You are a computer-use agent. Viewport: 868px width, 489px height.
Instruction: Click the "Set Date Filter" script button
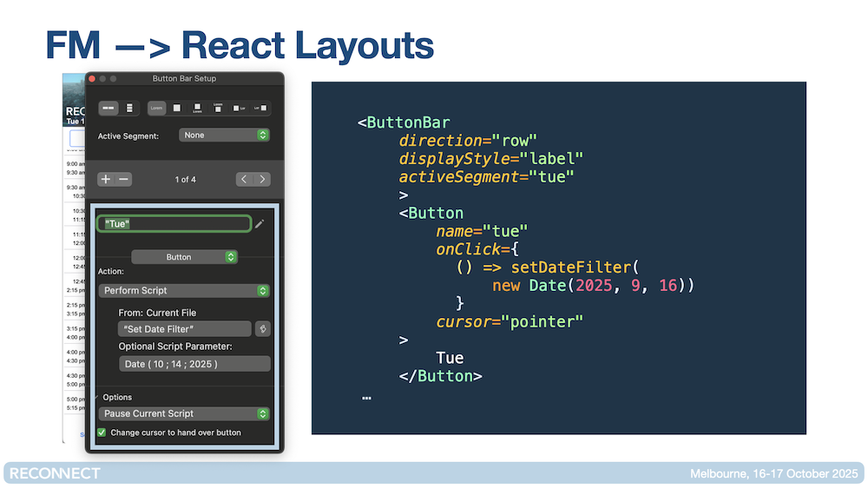[x=184, y=329]
